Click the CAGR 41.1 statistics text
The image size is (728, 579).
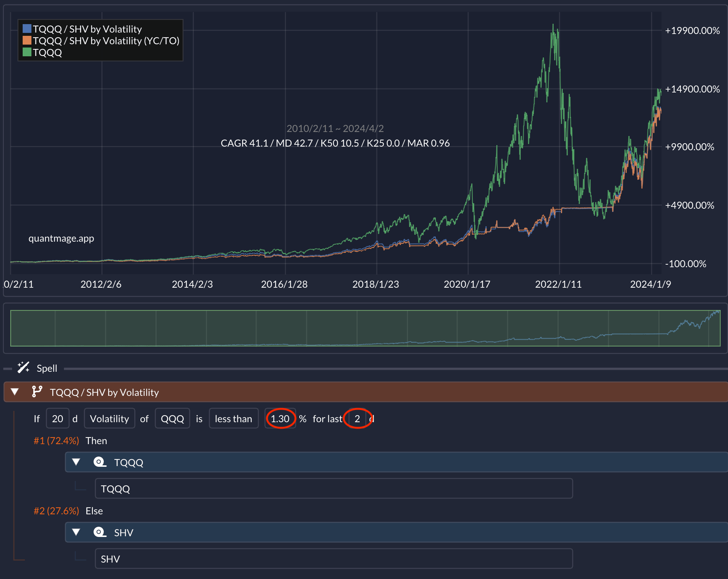(335, 143)
